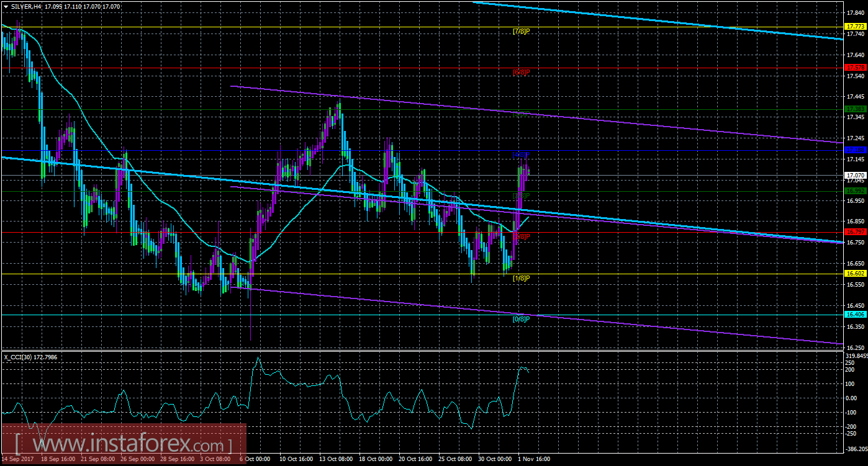Click the 17.840 value on the price scale

[854, 12]
